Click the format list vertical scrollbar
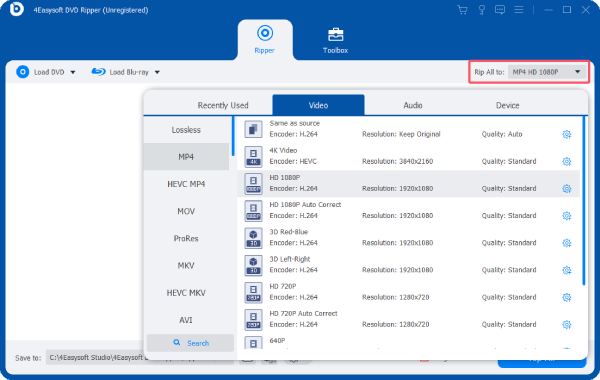 point(584,201)
